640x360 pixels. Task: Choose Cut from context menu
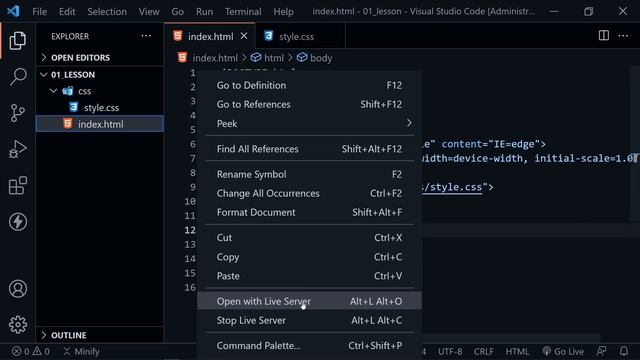pyautogui.click(x=309, y=238)
